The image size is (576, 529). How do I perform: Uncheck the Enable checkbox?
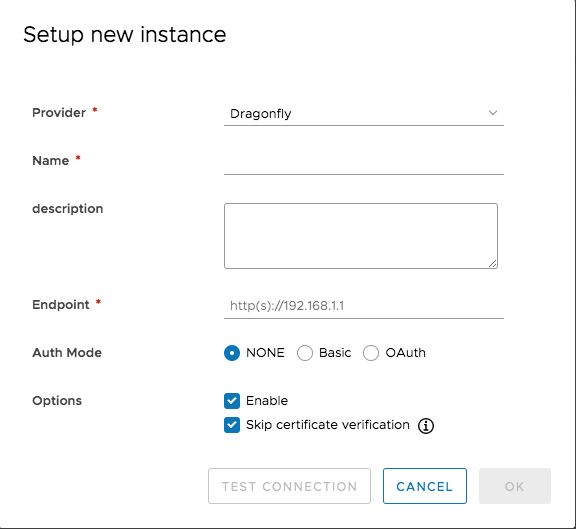pyautogui.click(x=232, y=401)
